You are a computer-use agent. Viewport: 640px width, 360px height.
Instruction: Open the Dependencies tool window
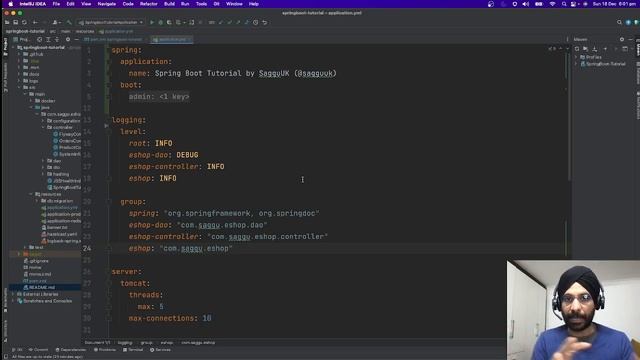(x=71, y=350)
